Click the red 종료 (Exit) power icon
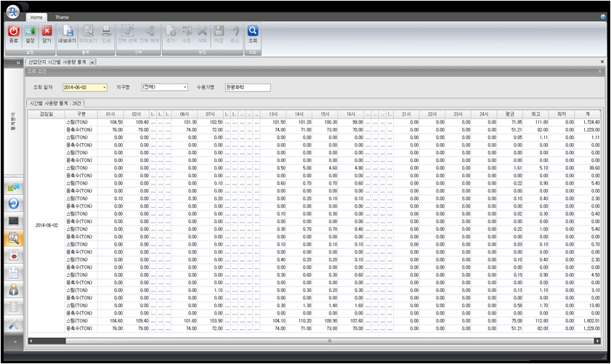 pyautogui.click(x=13, y=33)
